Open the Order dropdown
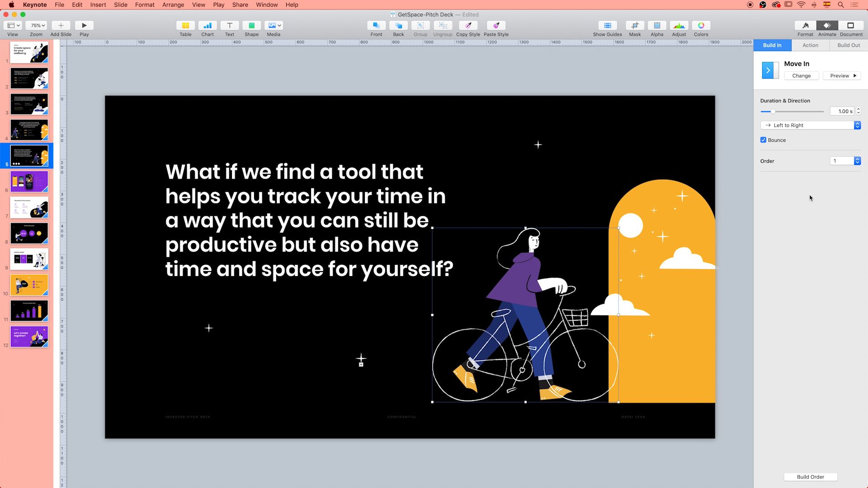The height and width of the screenshot is (488, 868). click(845, 161)
